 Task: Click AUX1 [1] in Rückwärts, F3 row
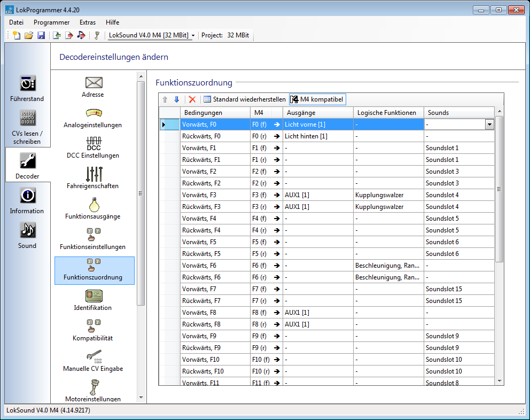click(x=318, y=207)
